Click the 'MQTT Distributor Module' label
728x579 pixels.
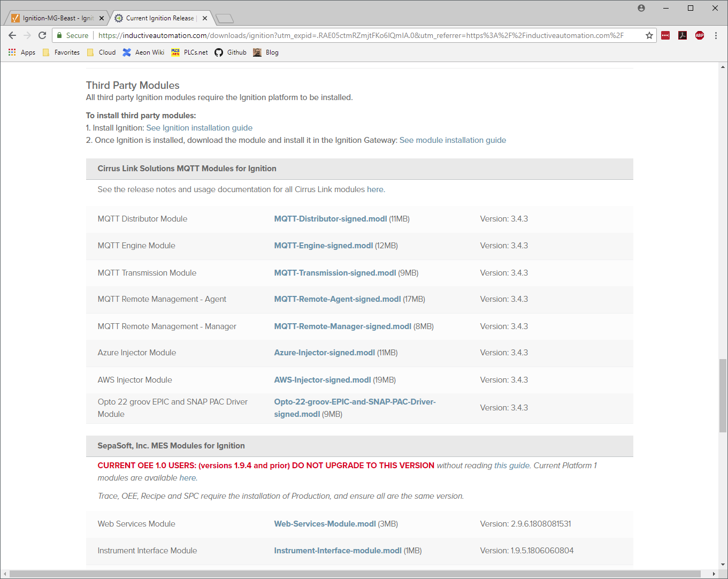[142, 219]
